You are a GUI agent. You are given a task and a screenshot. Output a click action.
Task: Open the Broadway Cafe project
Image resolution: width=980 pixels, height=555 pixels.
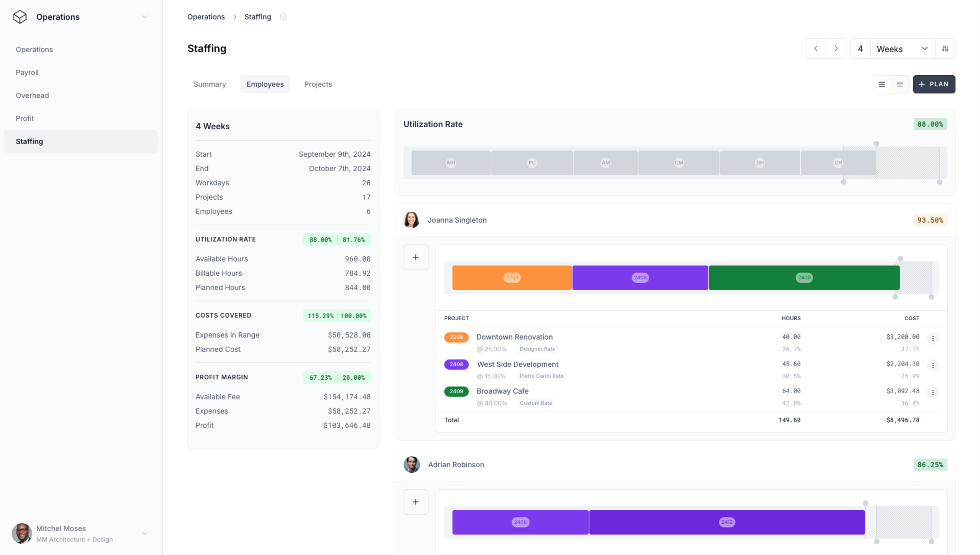503,391
